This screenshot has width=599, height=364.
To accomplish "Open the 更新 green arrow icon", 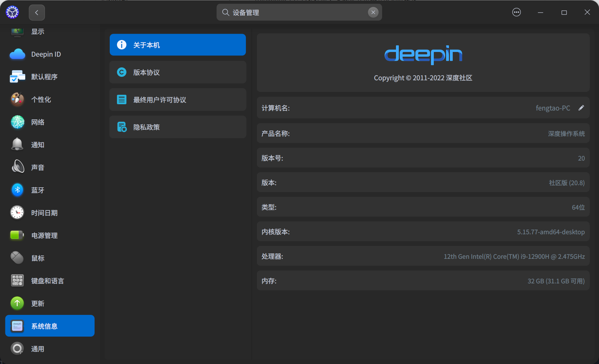I will pos(17,303).
